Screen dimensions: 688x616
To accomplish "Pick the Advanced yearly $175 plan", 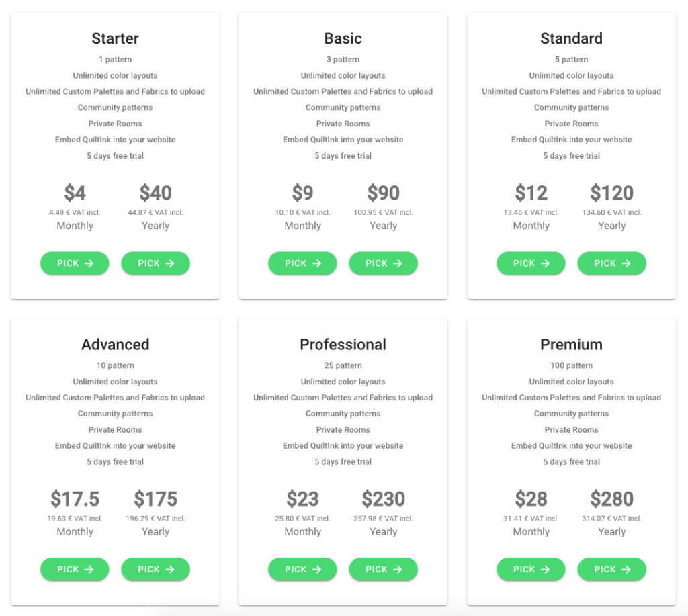I will (x=155, y=570).
